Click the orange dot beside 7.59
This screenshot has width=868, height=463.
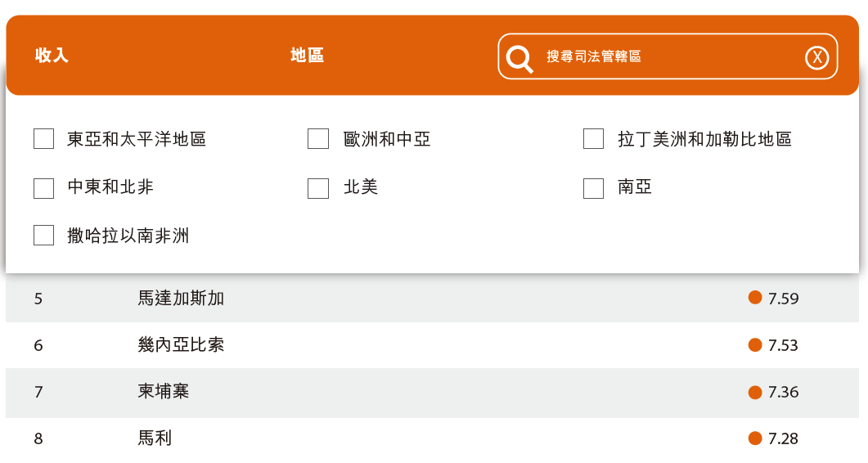point(755,297)
